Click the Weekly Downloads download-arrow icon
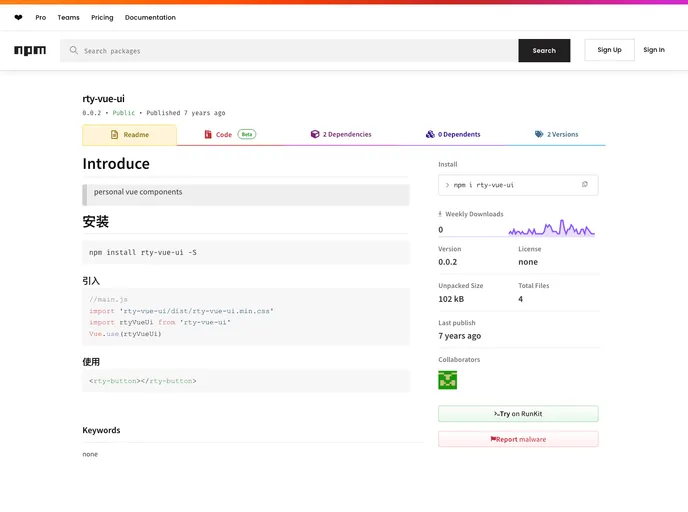688x512 pixels. click(440, 214)
